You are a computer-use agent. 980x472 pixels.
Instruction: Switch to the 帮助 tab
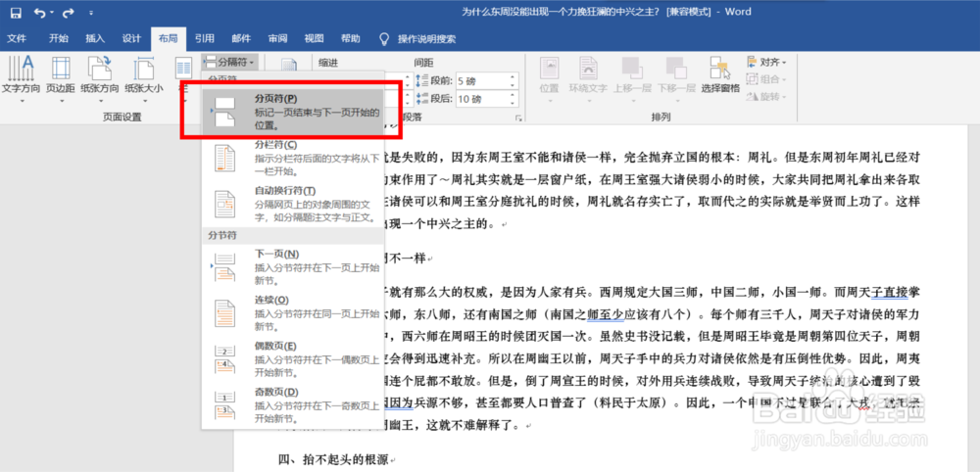coord(350,39)
